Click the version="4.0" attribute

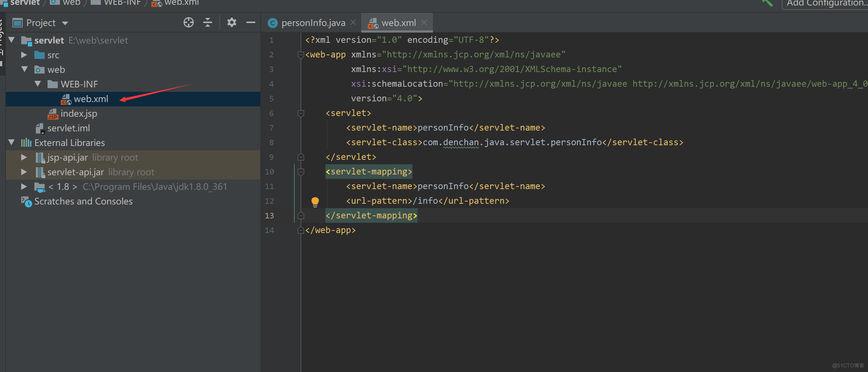(384, 98)
